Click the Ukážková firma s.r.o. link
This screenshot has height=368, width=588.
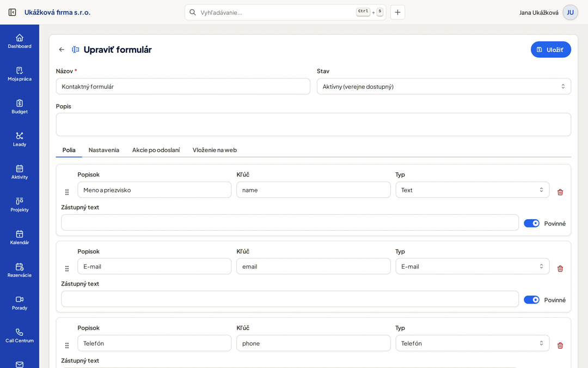tap(57, 13)
